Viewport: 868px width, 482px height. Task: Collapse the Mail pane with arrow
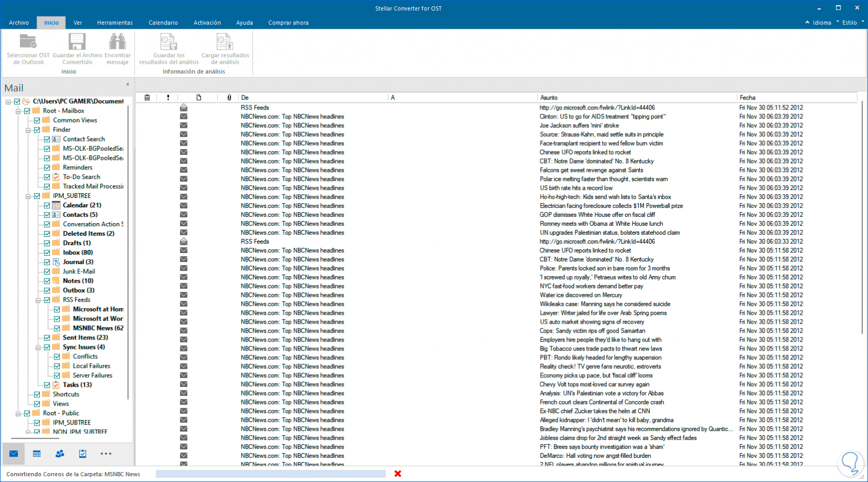click(x=127, y=84)
